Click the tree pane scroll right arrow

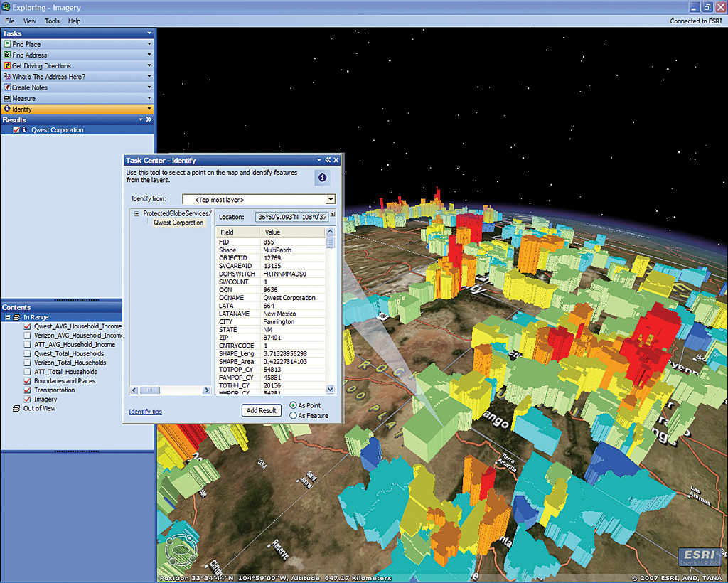pyautogui.click(x=207, y=391)
